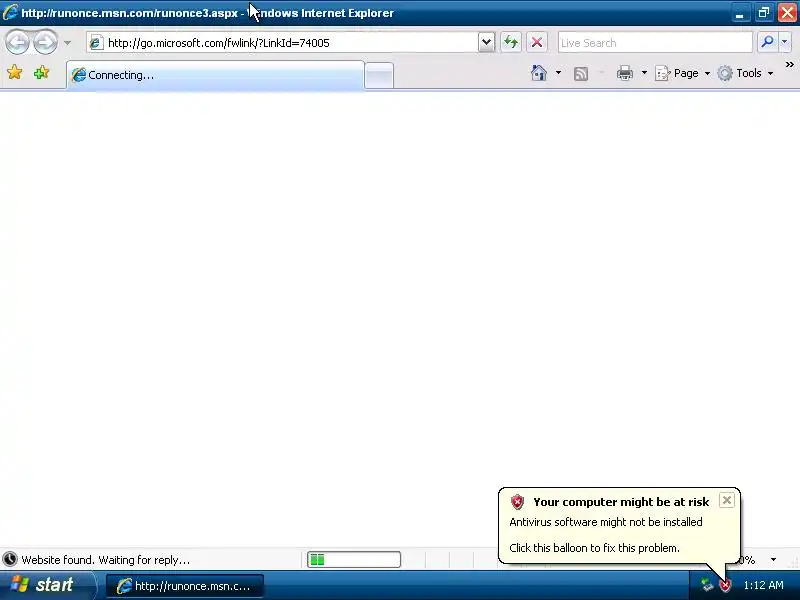Image resolution: width=800 pixels, height=600 pixels.
Task: Close the security warning balloon
Action: pyautogui.click(x=727, y=500)
